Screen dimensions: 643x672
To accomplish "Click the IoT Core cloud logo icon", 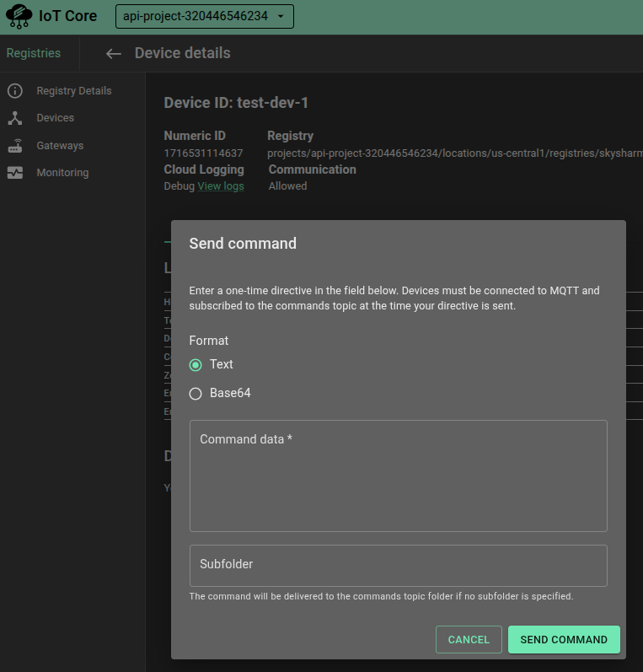I will pos(19,16).
